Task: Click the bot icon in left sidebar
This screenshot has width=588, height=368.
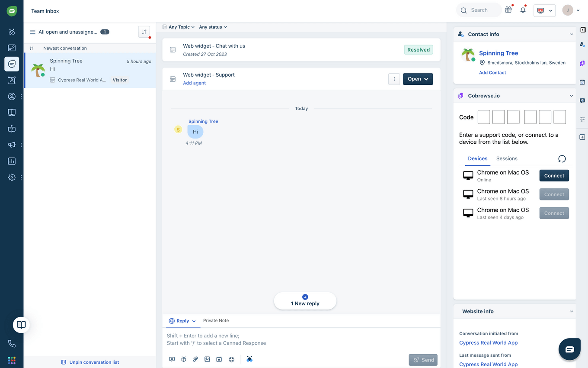Action: point(12,129)
